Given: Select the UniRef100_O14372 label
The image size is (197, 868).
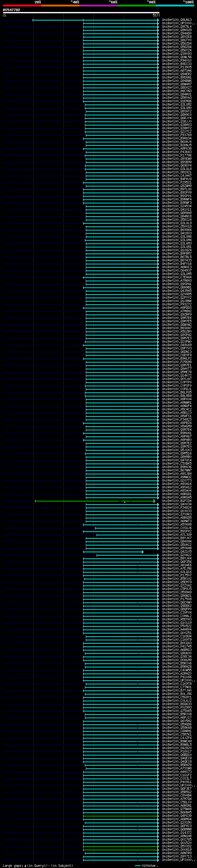Looking at the screenshot, I should point(176,833).
